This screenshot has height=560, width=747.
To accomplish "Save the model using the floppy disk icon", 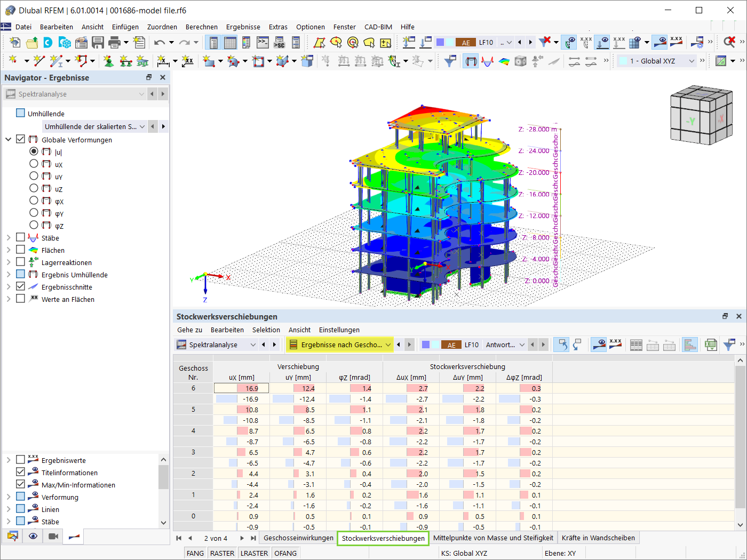I will click(x=98, y=43).
